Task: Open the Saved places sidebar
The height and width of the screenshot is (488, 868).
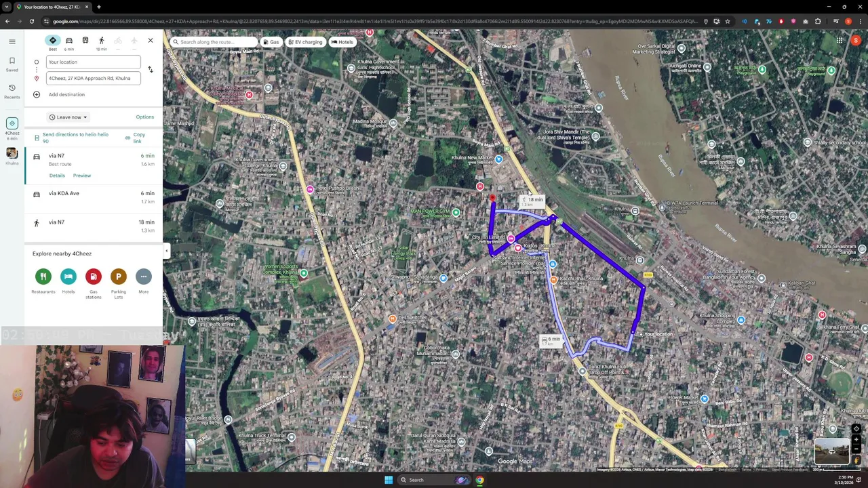Action: 12,64
